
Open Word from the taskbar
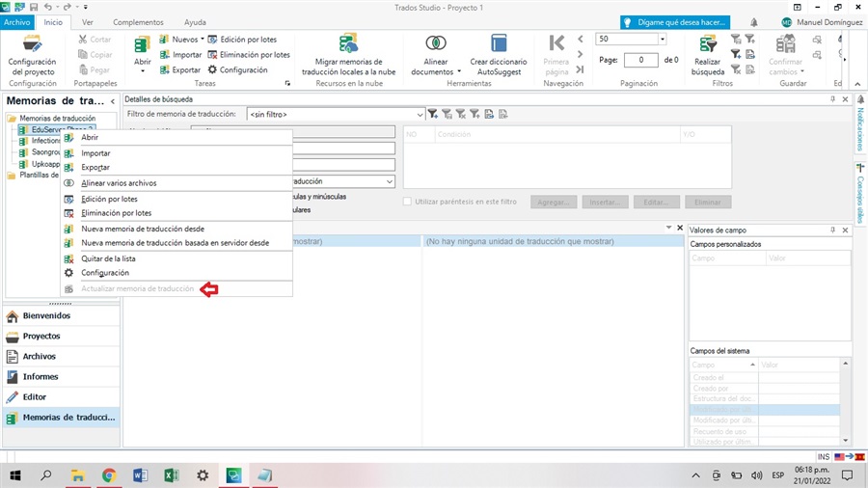pyautogui.click(x=140, y=475)
